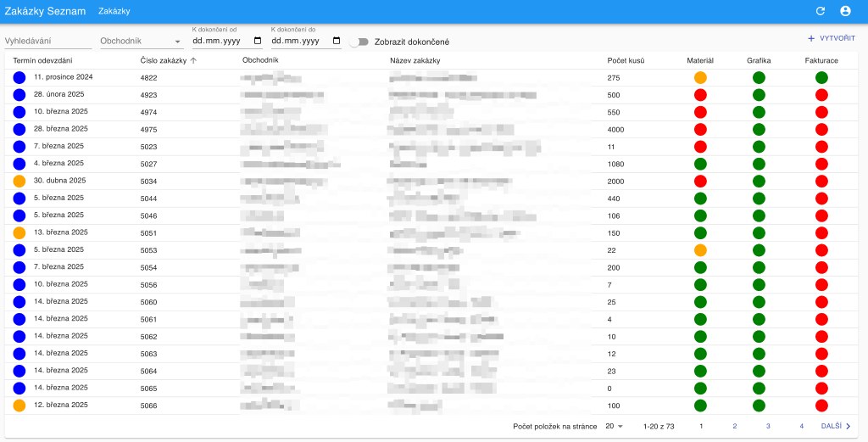Click orange status dot for order 5034

(x=19, y=181)
